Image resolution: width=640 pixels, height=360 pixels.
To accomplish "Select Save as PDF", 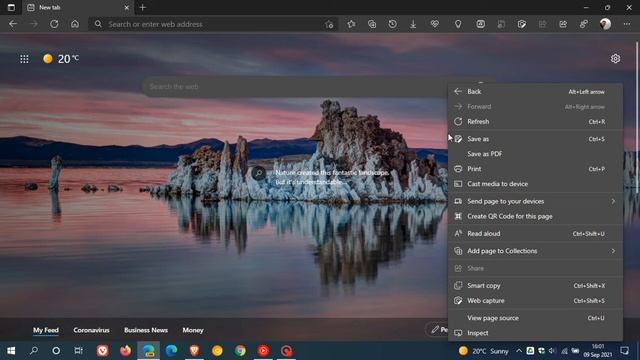I will pyautogui.click(x=535, y=154).
